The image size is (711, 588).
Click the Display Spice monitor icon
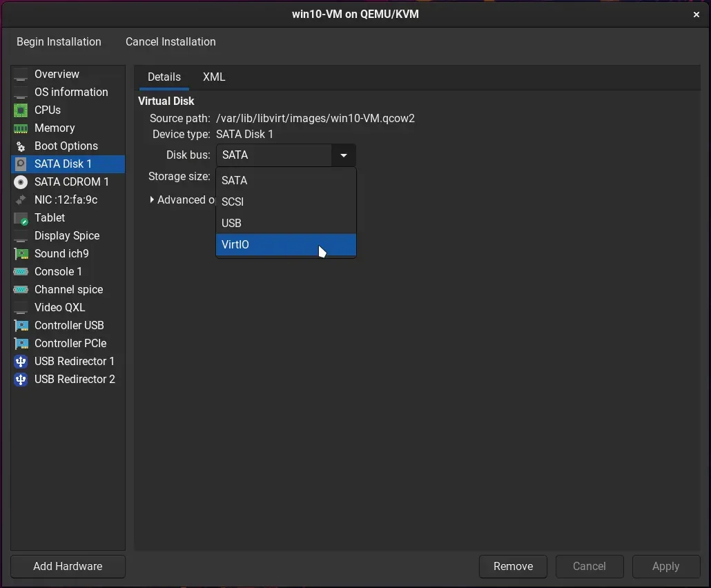point(21,236)
